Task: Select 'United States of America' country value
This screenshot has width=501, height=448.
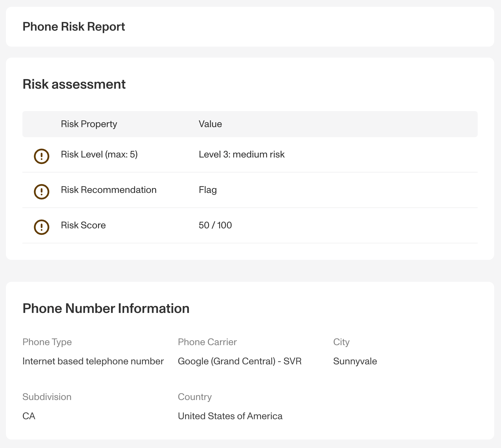Action: click(x=230, y=416)
